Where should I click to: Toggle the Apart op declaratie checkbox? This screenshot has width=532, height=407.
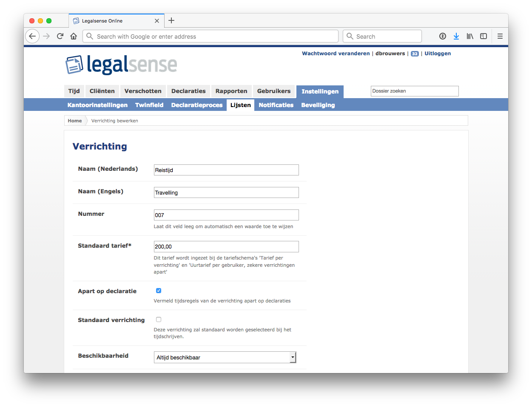point(159,291)
